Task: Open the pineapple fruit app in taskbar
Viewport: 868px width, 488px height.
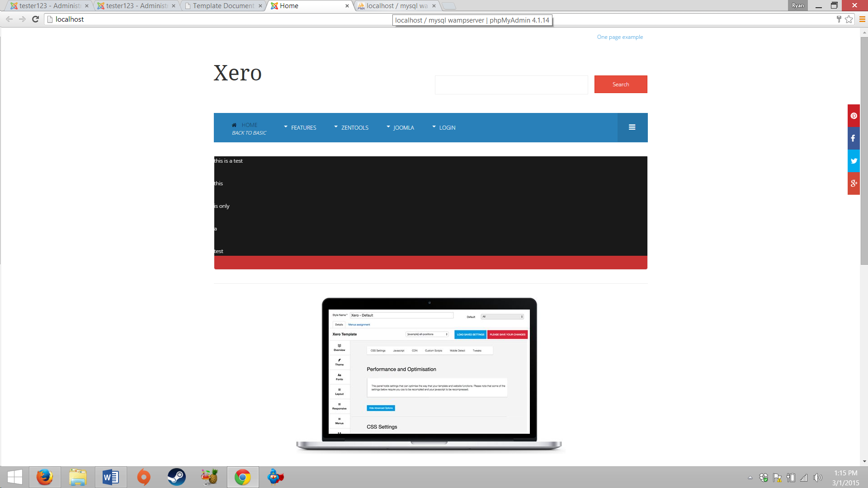Action: tap(210, 477)
